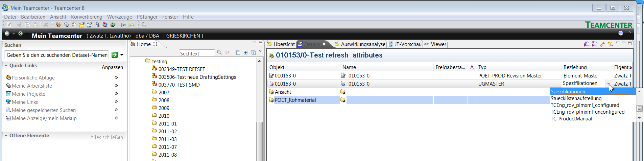Collapse the Quick-Links section

(6, 66)
